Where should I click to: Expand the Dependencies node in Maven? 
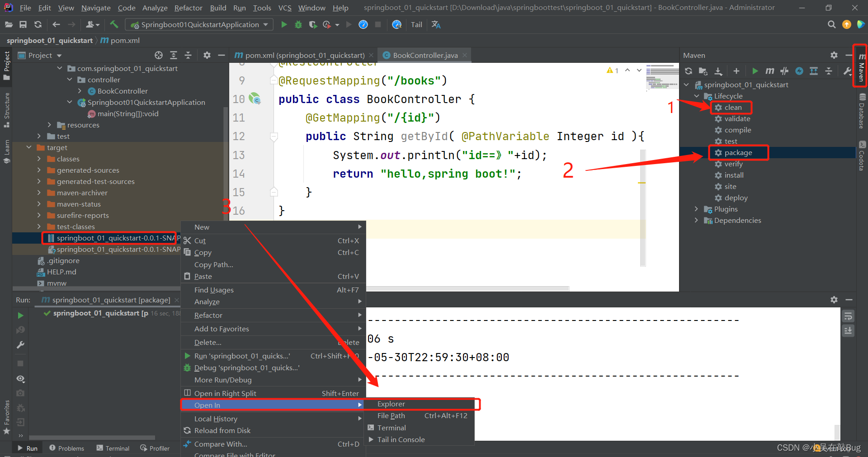[x=697, y=220]
